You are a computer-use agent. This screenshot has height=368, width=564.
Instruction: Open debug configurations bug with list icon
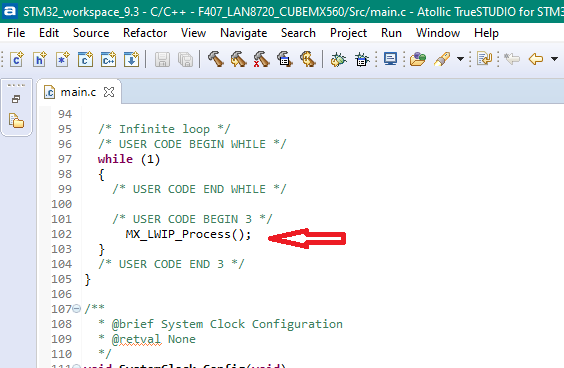coord(362,59)
